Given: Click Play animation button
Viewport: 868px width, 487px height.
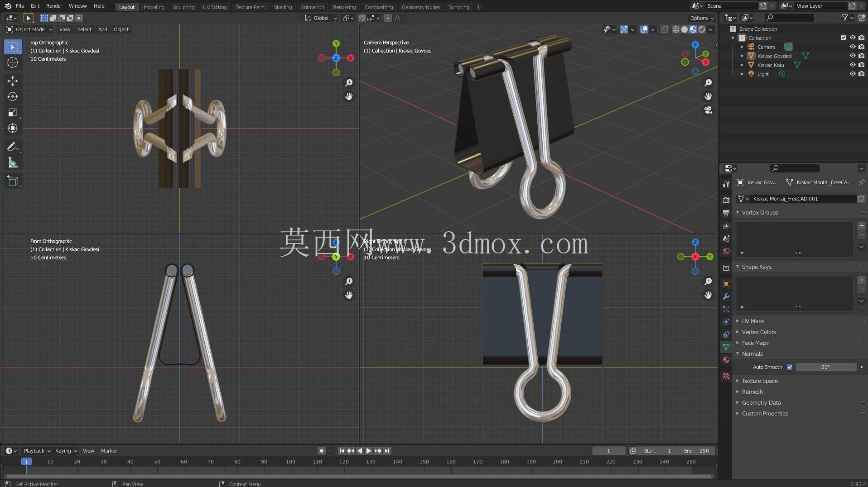Looking at the screenshot, I should (x=368, y=451).
